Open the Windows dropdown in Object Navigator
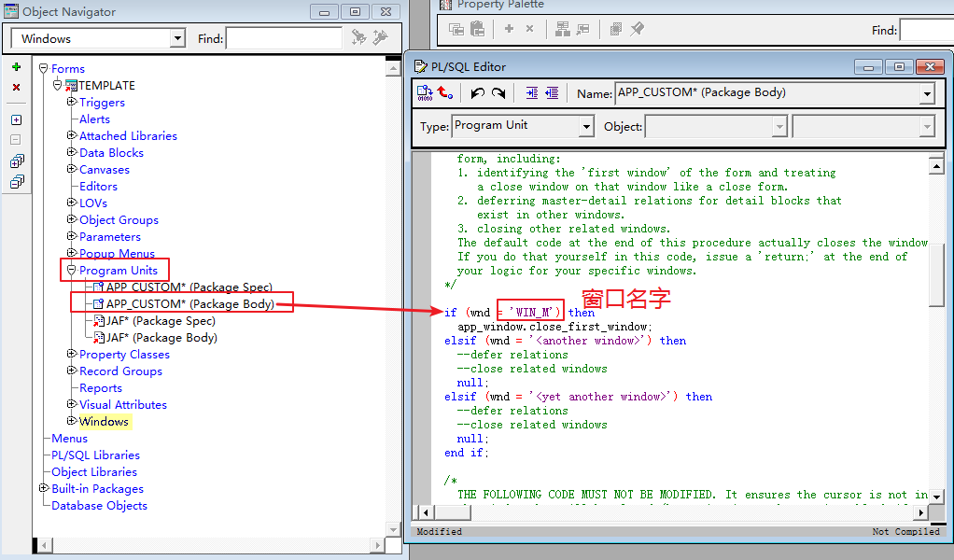Viewport: 954px width, 560px height. tap(177, 38)
